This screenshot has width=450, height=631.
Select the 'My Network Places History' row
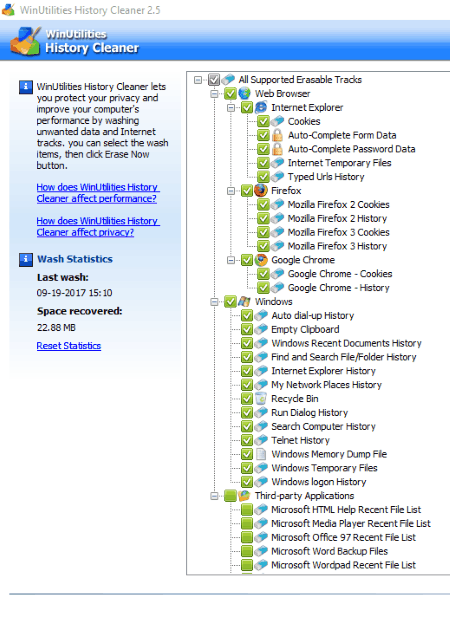[326, 385]
